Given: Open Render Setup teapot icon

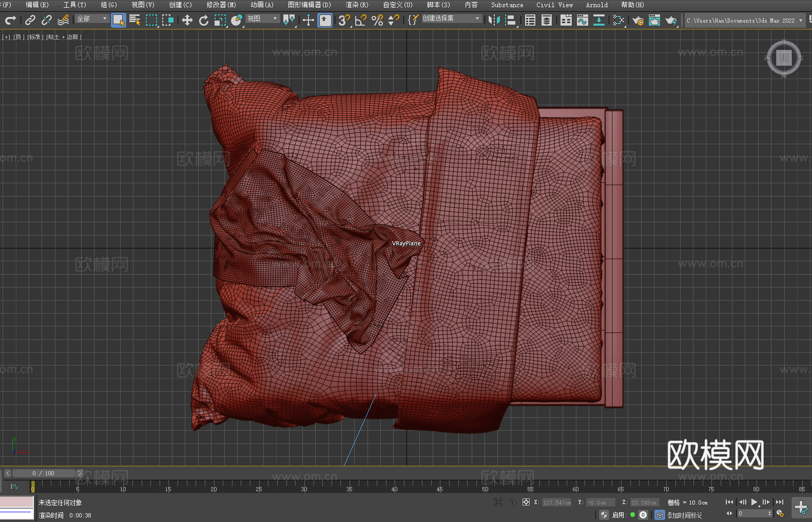Looking at the screenshot, I should pyautogui.click(x=637, y=21).
